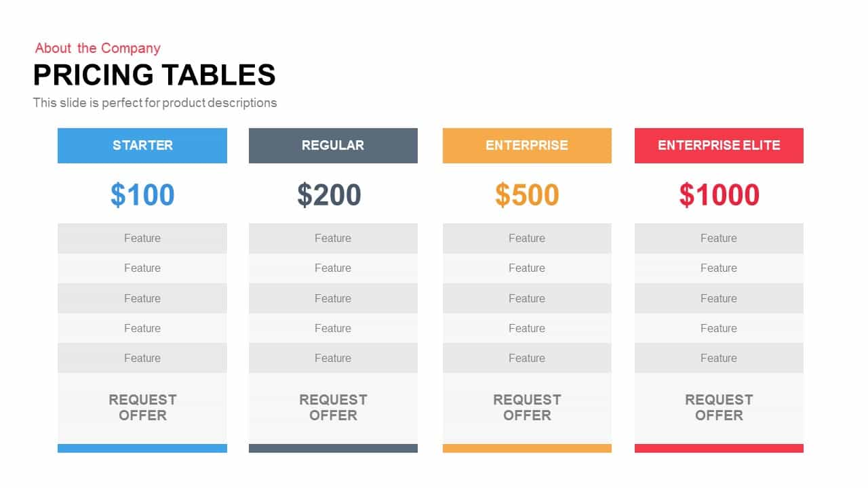Click Request Offer under Starter plan
Viewport: 868px width, 488px height.
142,407
